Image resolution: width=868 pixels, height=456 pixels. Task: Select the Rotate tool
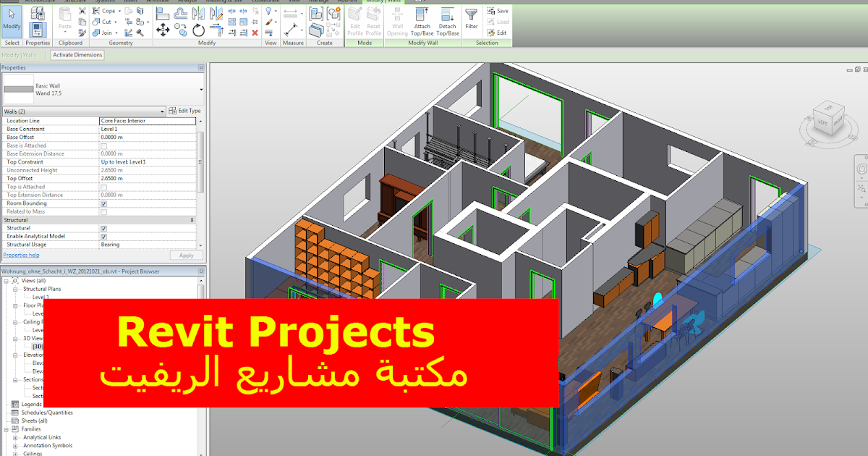tap(198, 30)
